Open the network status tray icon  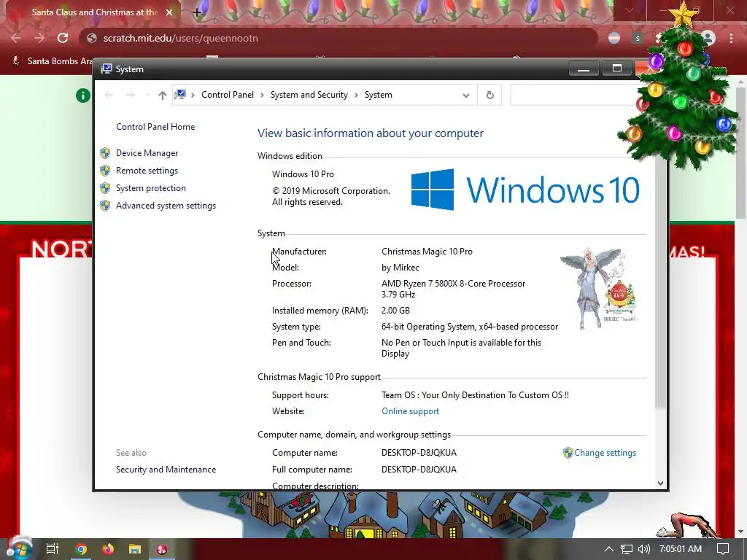pyautogui.click(x=627, y=549)
